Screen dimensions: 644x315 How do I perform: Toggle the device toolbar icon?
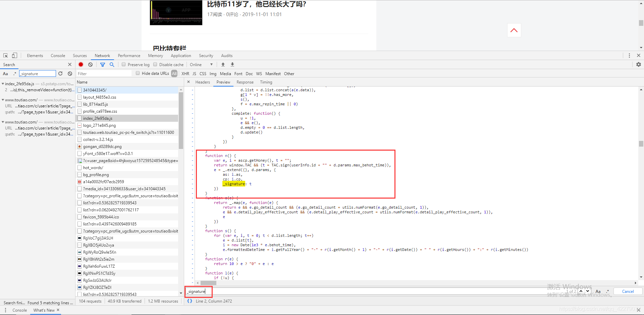pos(14,55)
